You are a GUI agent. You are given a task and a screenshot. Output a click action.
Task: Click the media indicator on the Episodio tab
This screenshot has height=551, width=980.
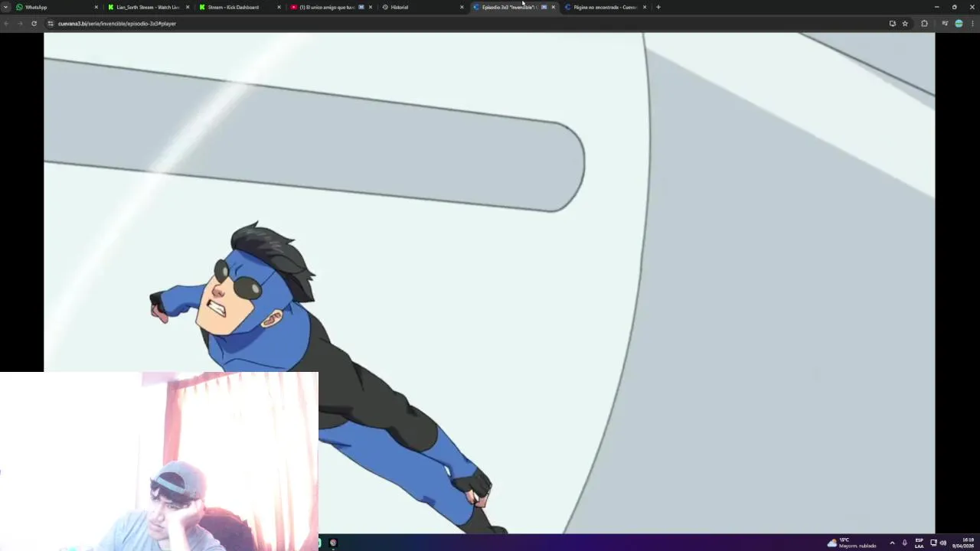(x=544, y=7)
